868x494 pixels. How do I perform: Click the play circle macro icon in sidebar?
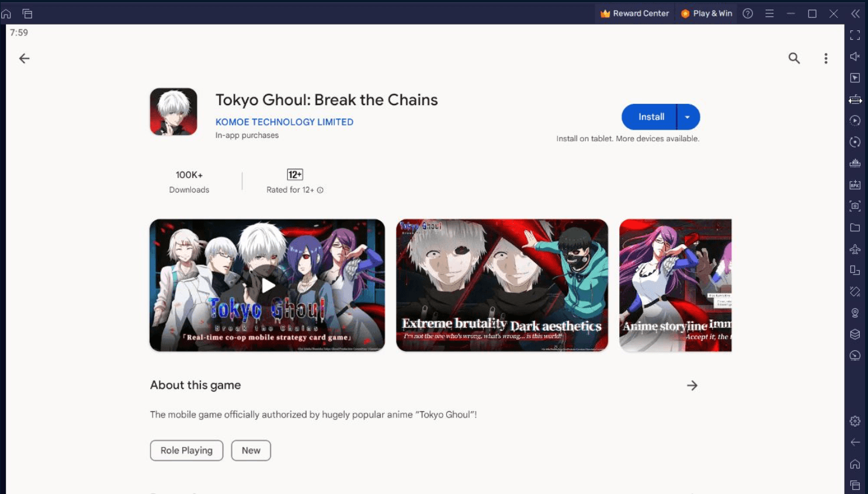point(855,121)
